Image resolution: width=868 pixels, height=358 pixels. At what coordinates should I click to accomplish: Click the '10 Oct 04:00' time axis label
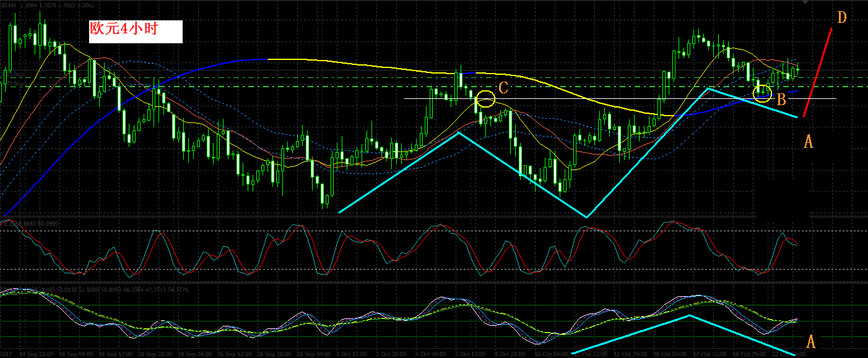pyautogui.click(x=551, y=354)
